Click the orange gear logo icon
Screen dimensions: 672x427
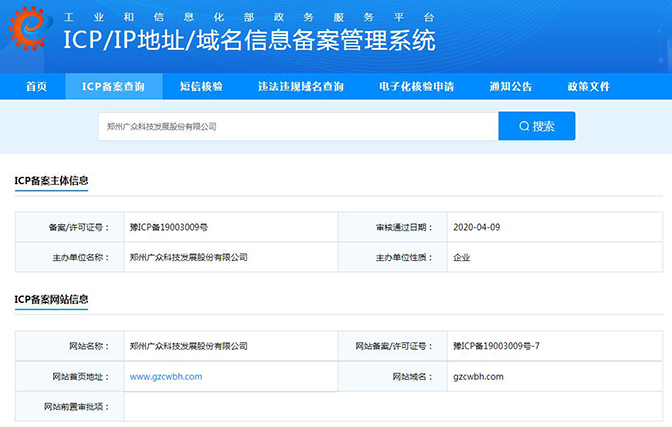[28, 33]
